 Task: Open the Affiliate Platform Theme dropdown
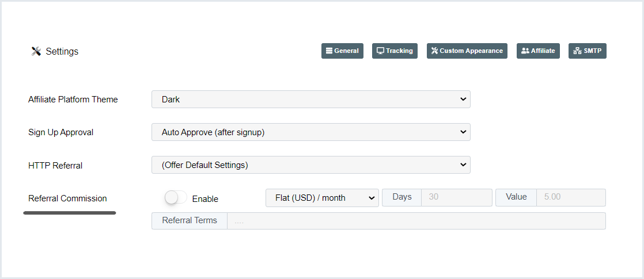pos(311,100)
